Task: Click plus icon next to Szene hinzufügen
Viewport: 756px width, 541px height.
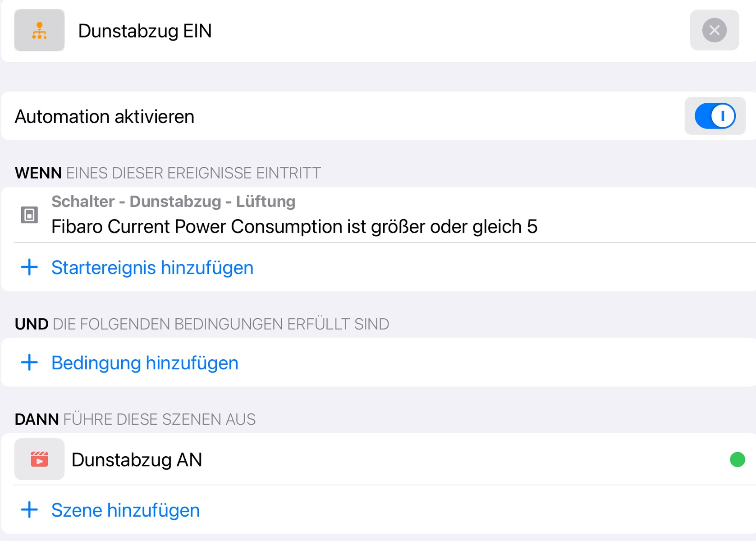Action: click(30, 510)
